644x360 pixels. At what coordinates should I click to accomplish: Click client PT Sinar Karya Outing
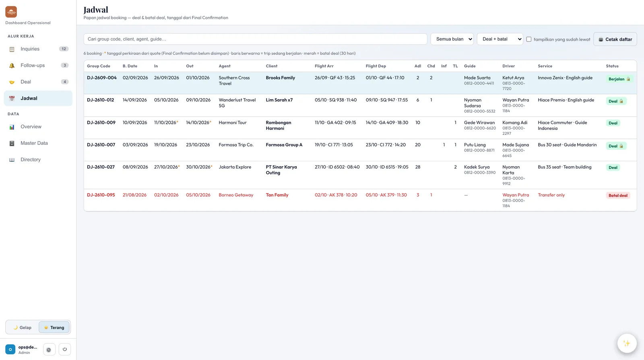pos(281,170)
